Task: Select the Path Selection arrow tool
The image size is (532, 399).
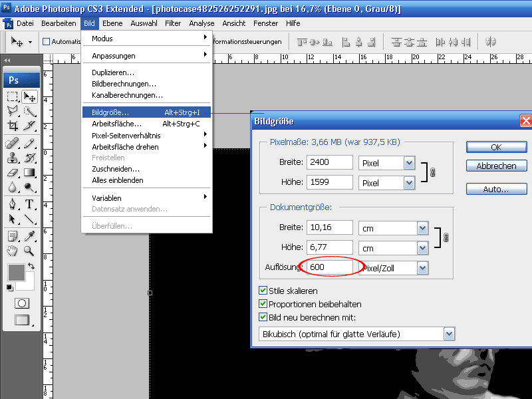Action: click(x=13, y=219)
